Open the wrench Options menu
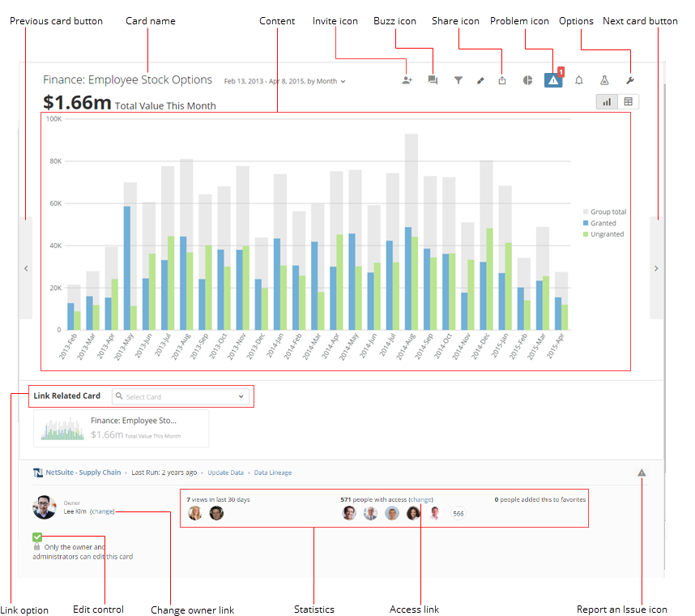The height and width of the screenshot is (616, 695). pyautogui.click(x=630, y=80)
